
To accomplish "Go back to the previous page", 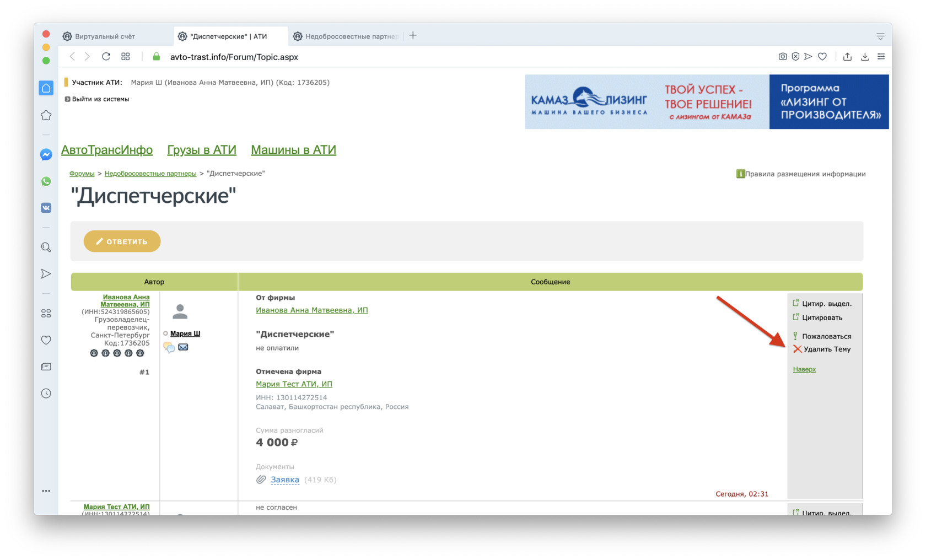I will click(72, 57).
